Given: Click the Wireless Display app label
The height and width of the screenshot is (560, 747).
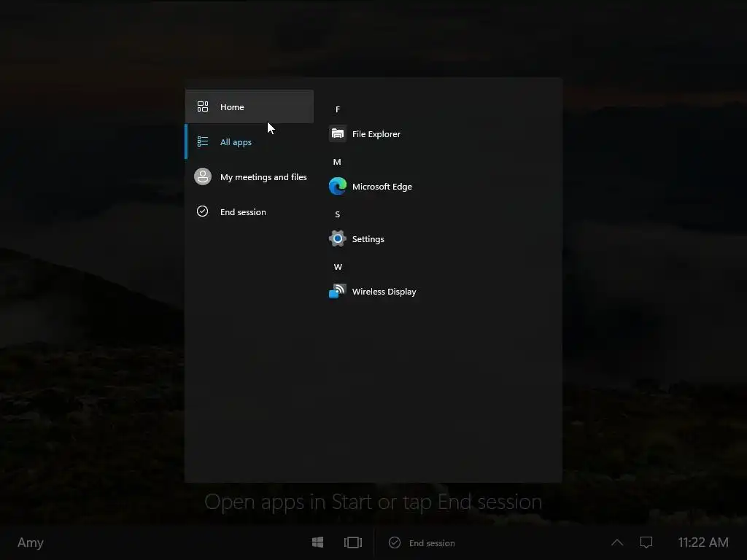Looking at the screenshot, I should pyautogui.click(x=384, y=292).
